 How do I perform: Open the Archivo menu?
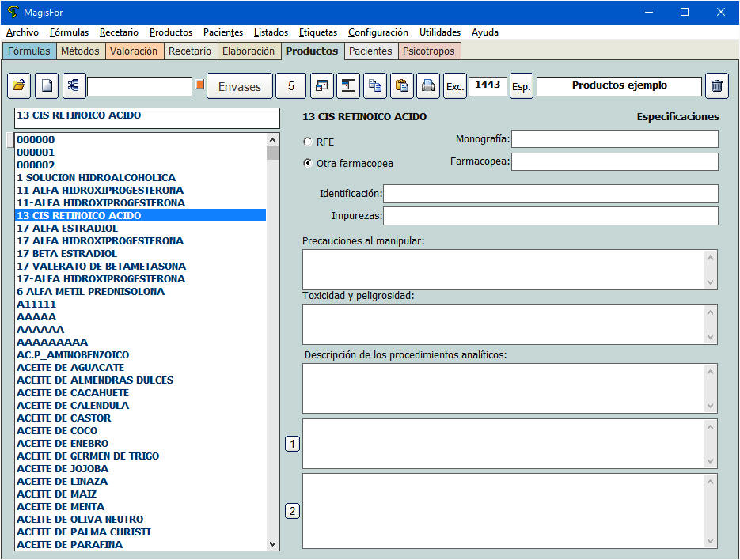point(23,32)
